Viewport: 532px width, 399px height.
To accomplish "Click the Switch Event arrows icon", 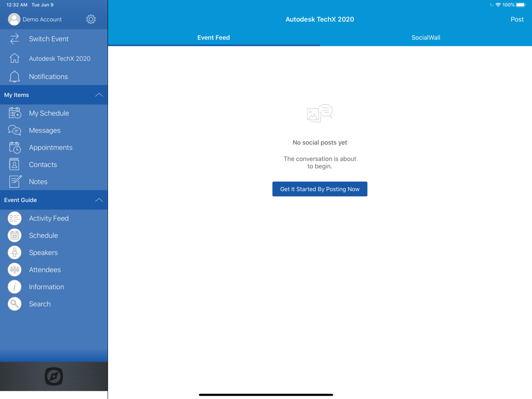I will [x=14, y=39].
